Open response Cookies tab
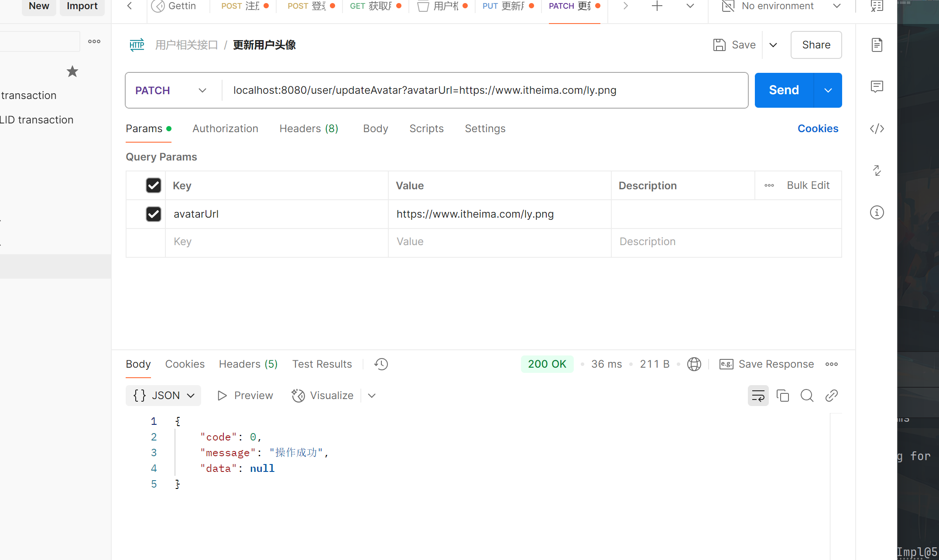Viewport: 939px width, 560px height. 185,364
